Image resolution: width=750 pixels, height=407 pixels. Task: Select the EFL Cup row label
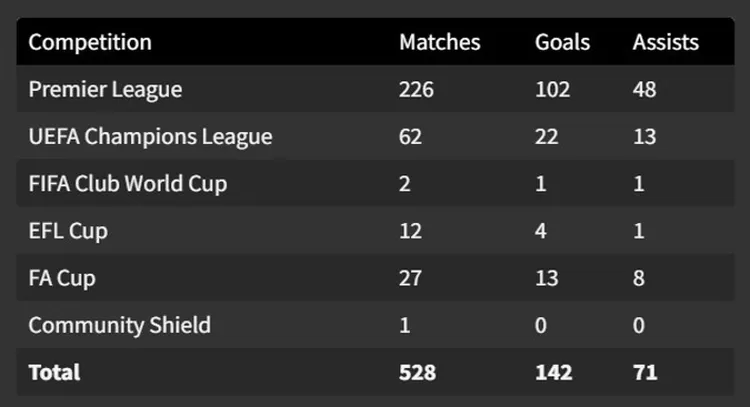68,231
